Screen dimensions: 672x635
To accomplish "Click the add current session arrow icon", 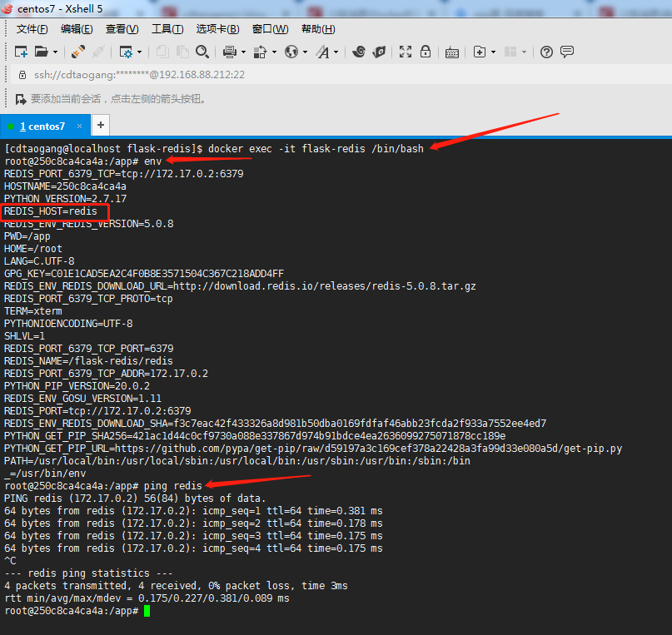I will (21, 99).
